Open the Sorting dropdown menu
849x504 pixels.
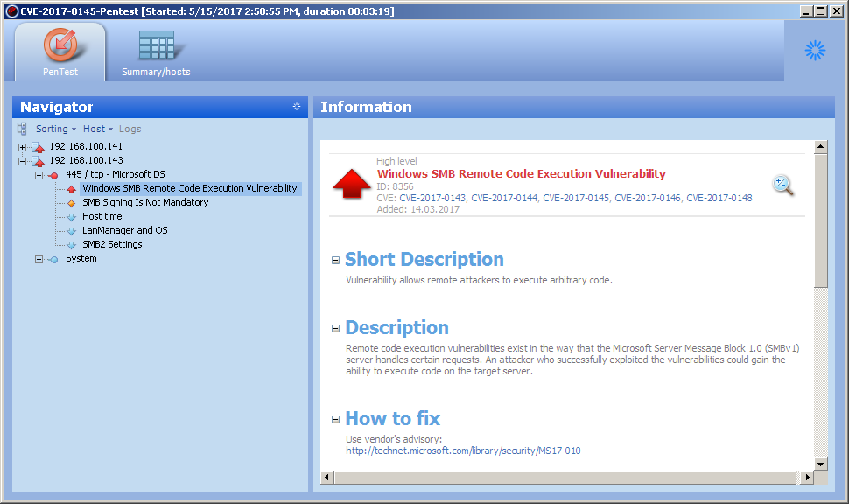(x=56, y=129)
